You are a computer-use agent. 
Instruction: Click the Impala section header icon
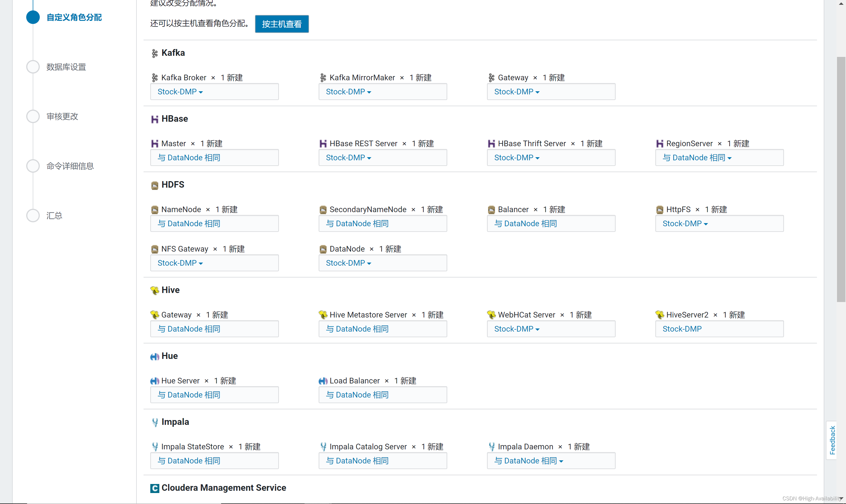[x=155, y=422]
